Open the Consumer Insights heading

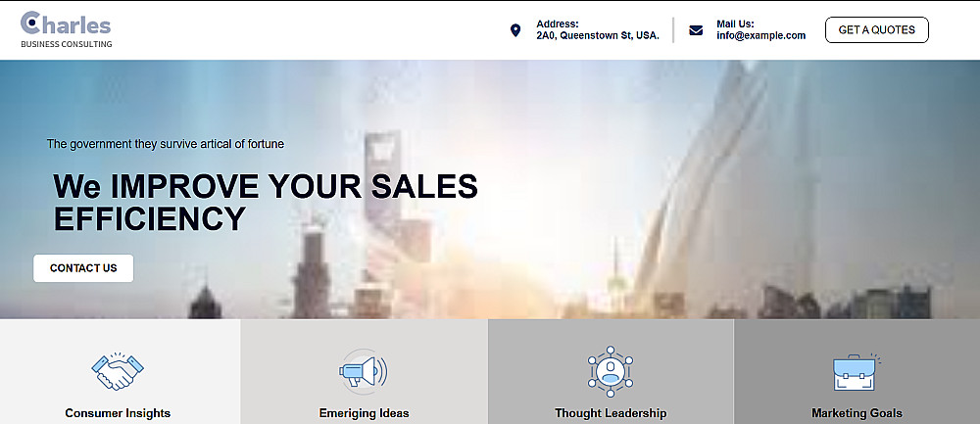click(x=118, y=413)
